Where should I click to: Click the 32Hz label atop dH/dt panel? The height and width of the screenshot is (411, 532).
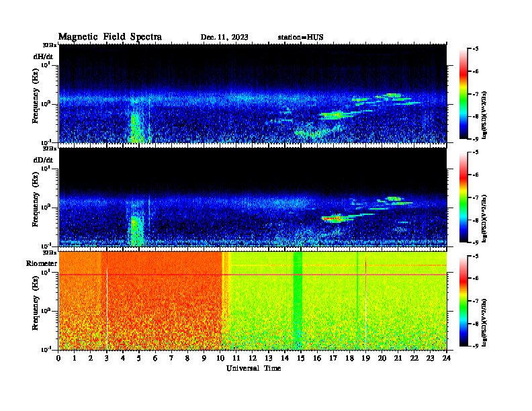[x=50, y=45]
